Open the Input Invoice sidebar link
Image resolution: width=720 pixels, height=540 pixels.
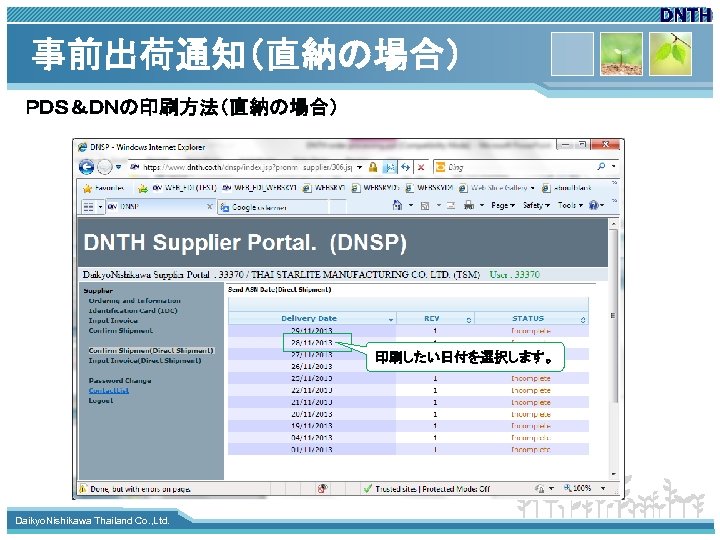pos(113,321)
